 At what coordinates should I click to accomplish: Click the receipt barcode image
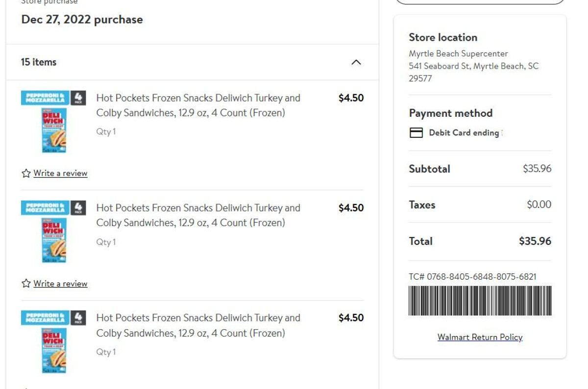(480, 301)
